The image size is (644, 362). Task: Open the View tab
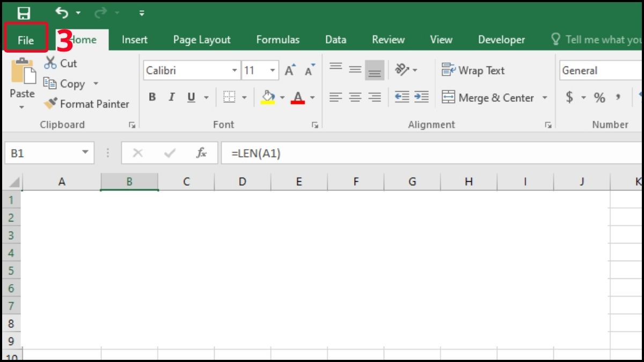pos(441,40)
